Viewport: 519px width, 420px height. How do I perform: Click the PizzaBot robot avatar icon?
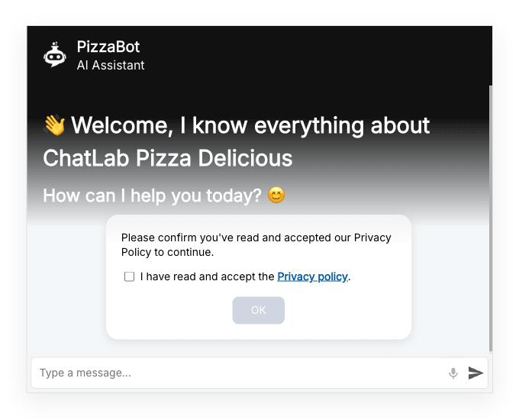(x=55, y=55)
